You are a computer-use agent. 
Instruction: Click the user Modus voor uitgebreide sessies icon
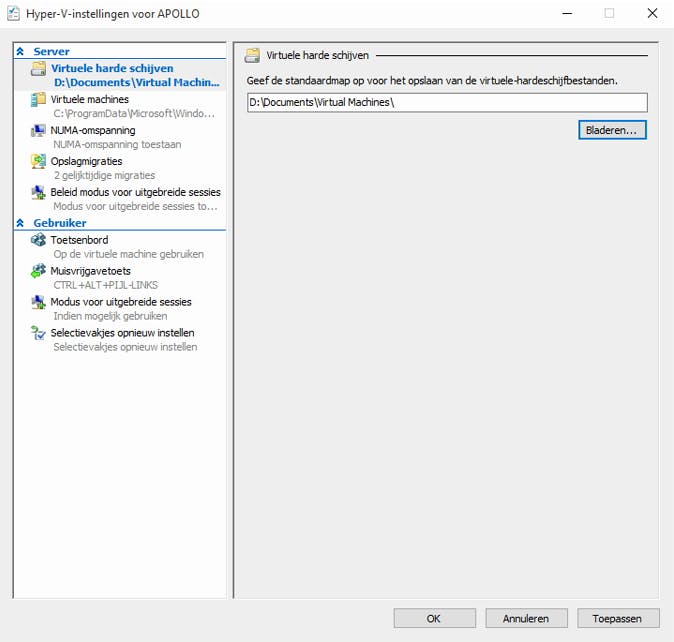coord(38,302)
